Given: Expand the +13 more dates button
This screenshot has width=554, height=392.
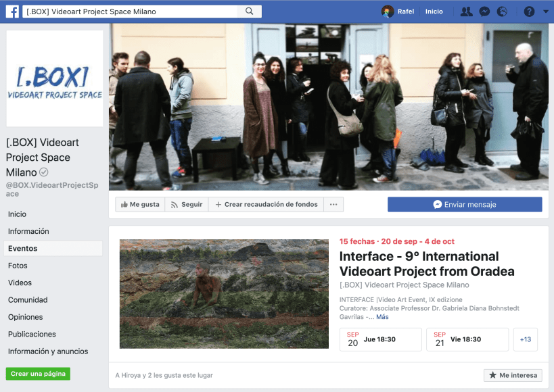Looking at the screenshot, I should 526,339.
